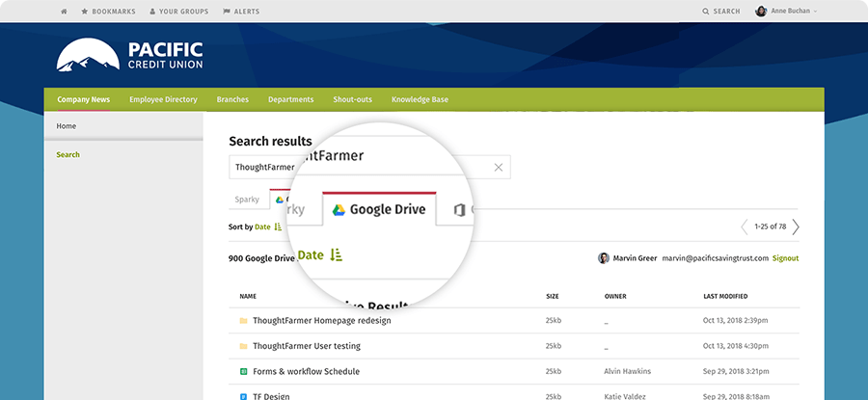The width and height of the screenshot is (868, 400).
Task: Open ThoughtFarmer User testing folder
Action: (x=307, y=346)
